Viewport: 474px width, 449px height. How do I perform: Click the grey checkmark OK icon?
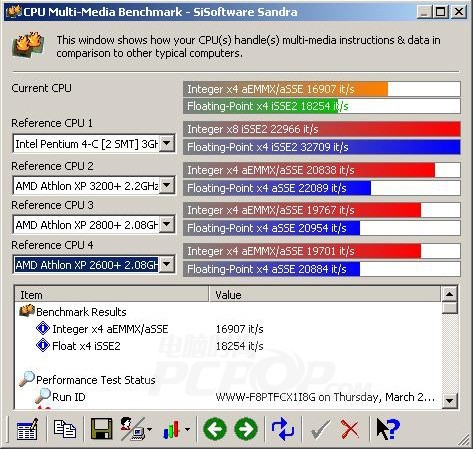(320, 429)
